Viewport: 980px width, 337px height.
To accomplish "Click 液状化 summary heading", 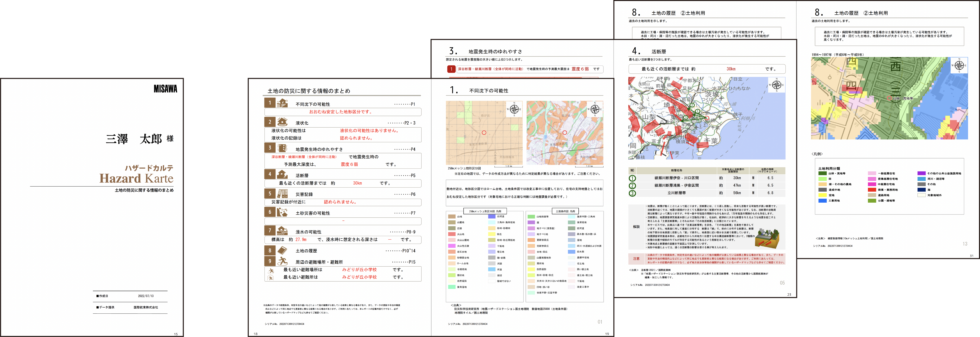I will [x=302, y=123].
